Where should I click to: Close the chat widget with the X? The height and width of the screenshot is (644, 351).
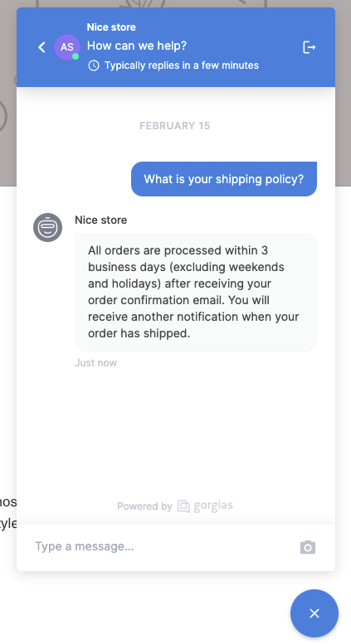pyautogui.click(x=314, y=613)
